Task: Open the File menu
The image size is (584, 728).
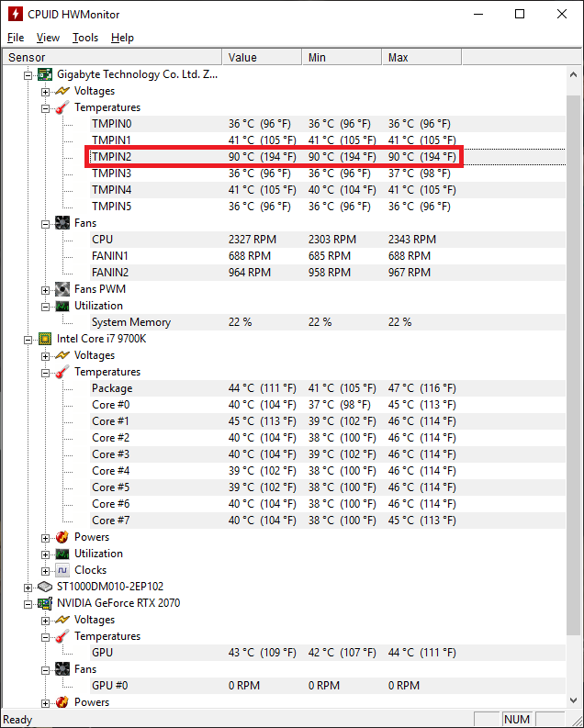Action: [x=16, y=38]
